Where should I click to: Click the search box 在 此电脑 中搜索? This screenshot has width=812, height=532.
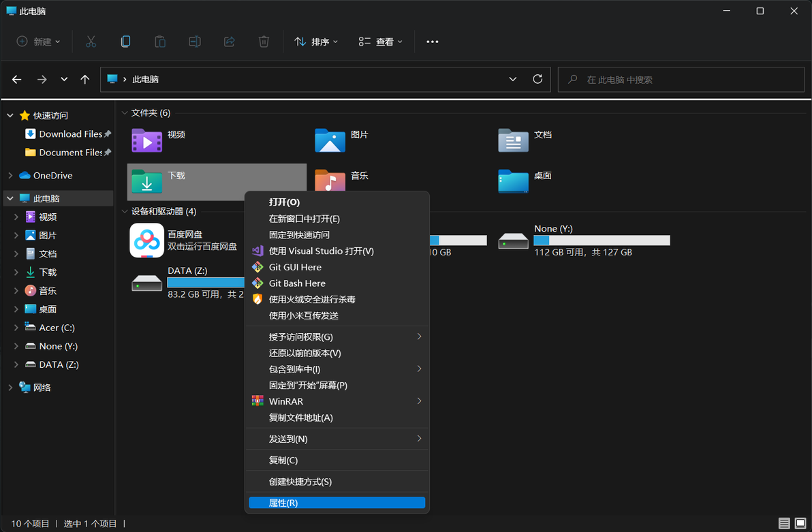(x=681, y=80)
